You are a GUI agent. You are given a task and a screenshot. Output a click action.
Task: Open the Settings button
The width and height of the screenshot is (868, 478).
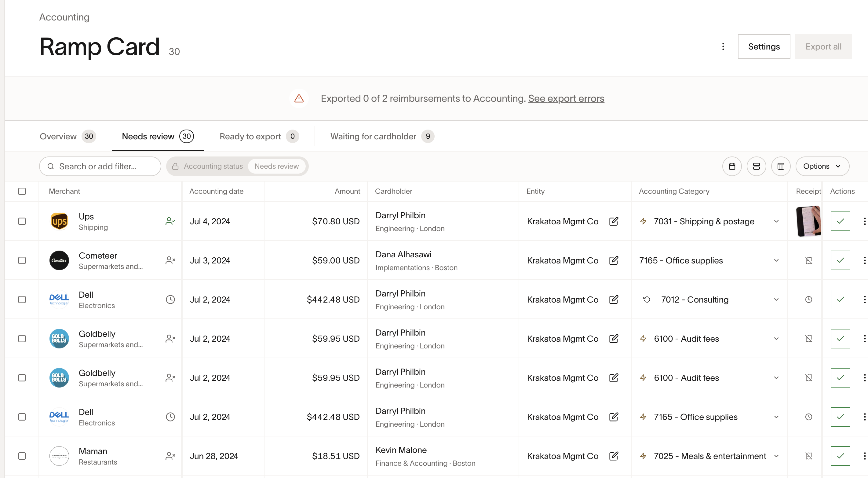(x=764, y=46)
